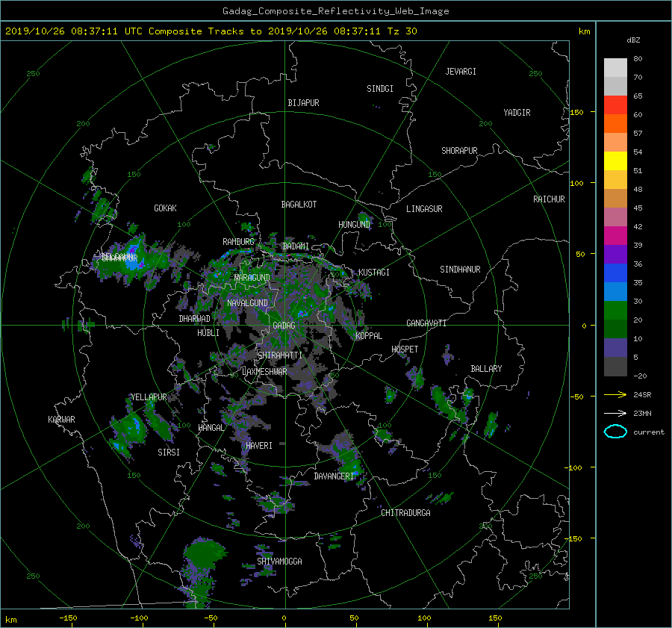
Task: Click the 24SR yellow arrow legend icon
Action: (x=615, y=394)
